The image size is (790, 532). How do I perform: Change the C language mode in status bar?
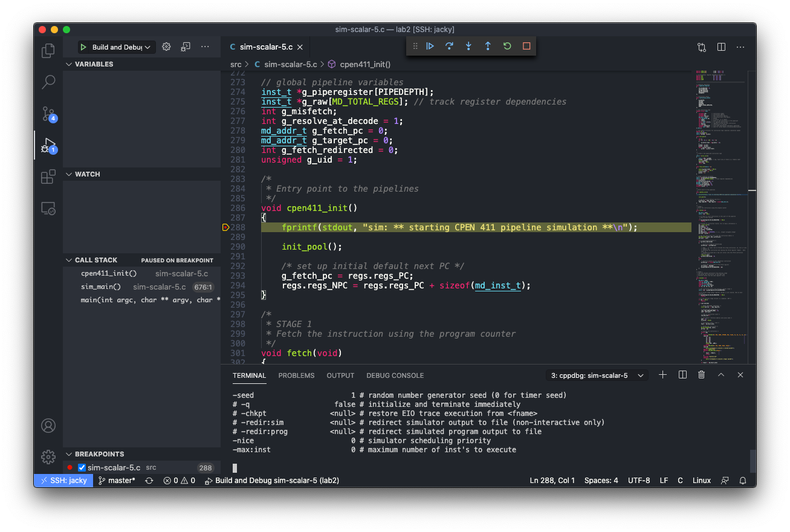pyautogui.click(x=680, y=481)
